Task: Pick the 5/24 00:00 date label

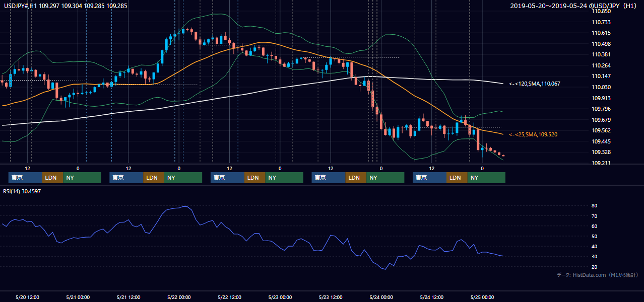Action: [x=381, y=297]
